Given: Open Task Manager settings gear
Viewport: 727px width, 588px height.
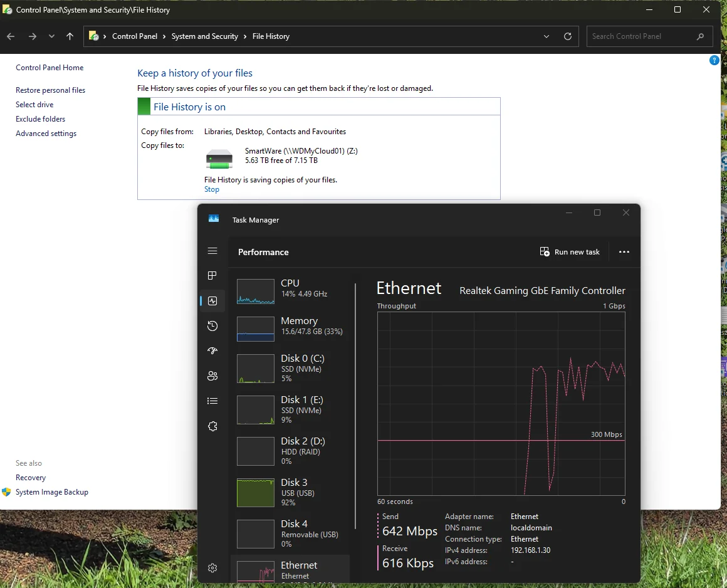Looking at the screenshot, I should (212, 568).
